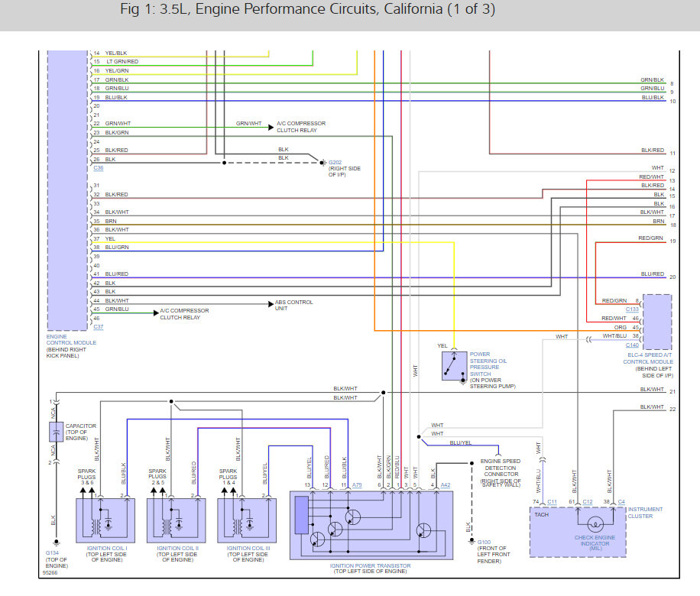
Task: Click the WHT/BLU label at pin 38 of C140
Action: (614, 335)
